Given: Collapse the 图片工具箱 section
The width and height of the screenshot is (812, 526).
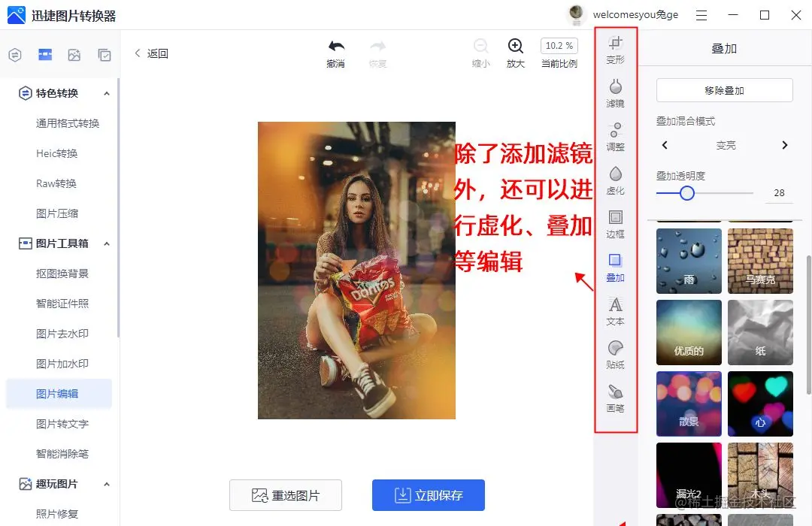Looking at the screenshot, I should (x=107, y=244).
